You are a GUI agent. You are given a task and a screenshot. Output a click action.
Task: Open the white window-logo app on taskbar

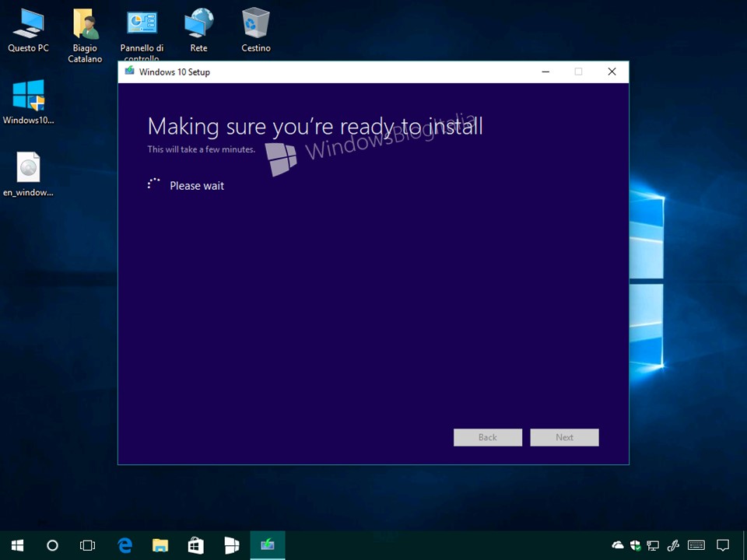tap(232, 546)
